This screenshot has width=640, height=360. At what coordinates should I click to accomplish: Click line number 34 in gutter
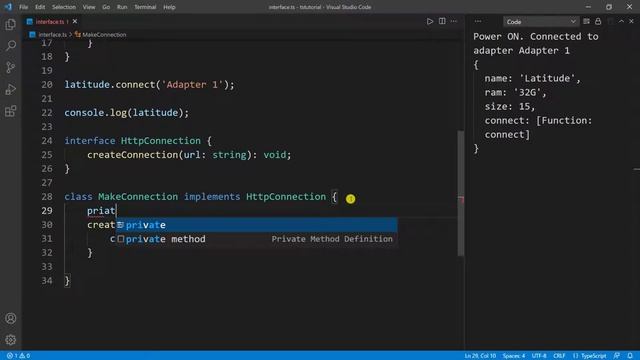point(47,281)
